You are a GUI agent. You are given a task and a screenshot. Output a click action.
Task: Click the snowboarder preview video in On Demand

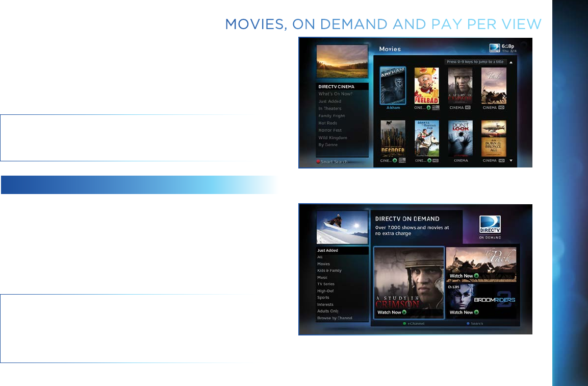342,227
